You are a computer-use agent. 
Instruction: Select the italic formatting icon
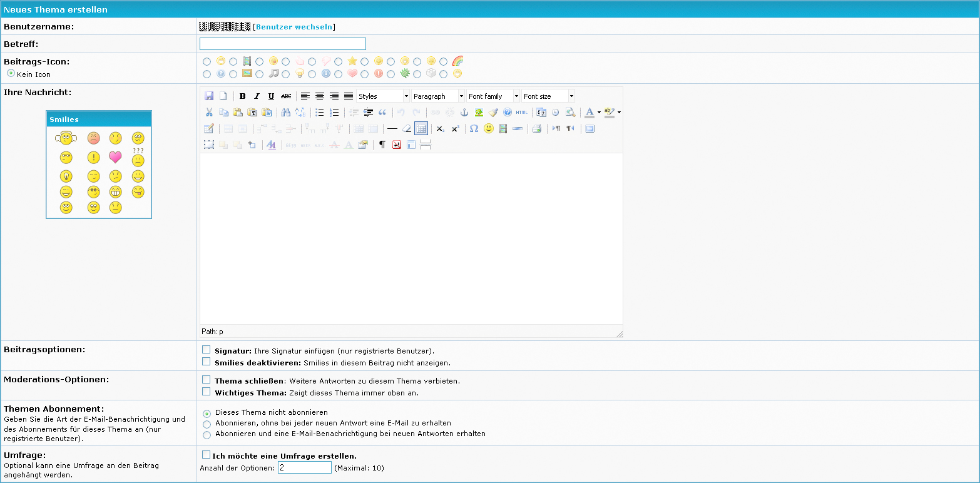pos(257,96)
